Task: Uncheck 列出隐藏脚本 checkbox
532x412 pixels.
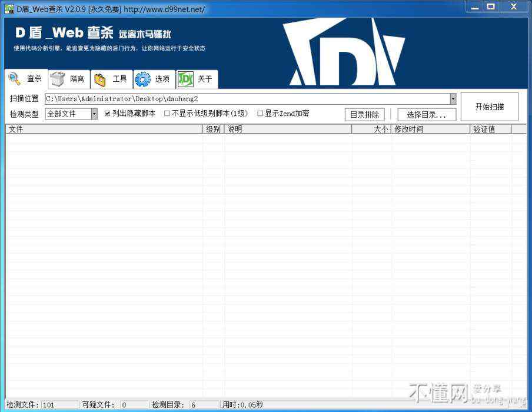Action: (107, 114)
